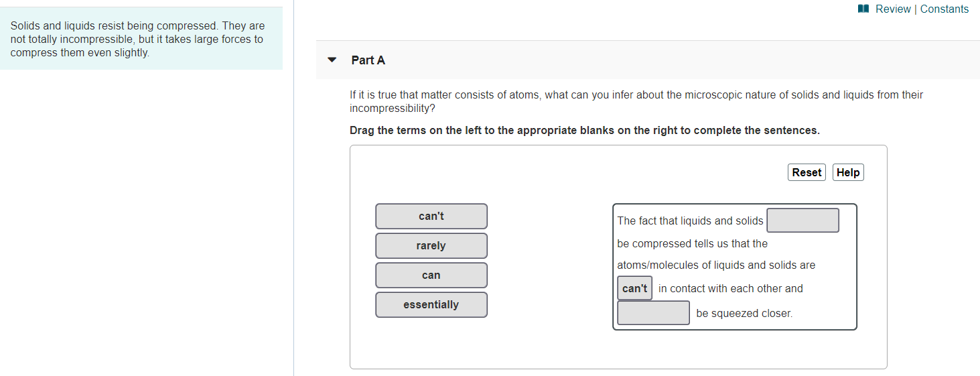
Task: Click the question text starting "If it is true"
Action: point(636,101)
